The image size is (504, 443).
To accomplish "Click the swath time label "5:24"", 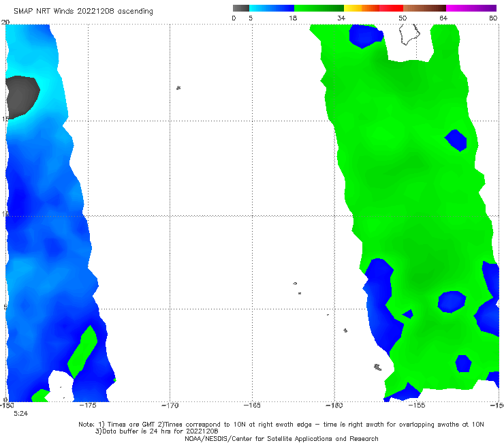I will pos(21,414).
